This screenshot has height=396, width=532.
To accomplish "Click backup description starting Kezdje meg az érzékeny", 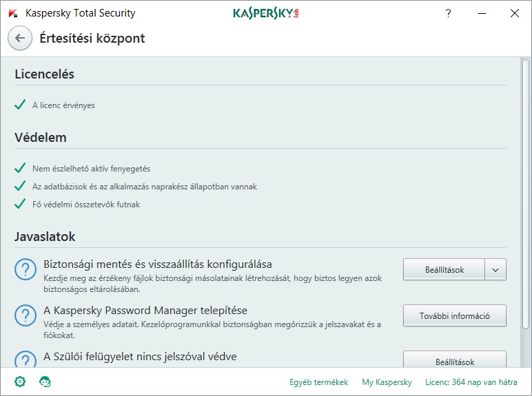I will click(213, 284).
